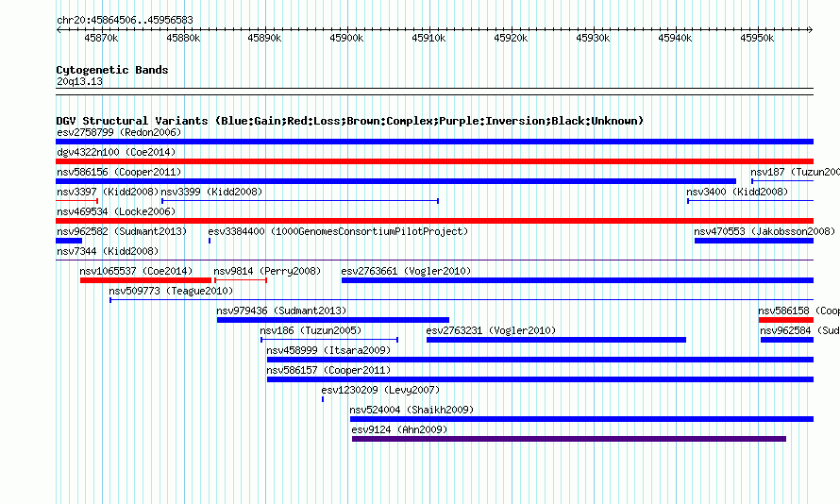Viewport: 840px width, 504px height.
Task: Select the nsv962582 (Sudmant2013) short blue bar
Action: click(x=69, y=241)
